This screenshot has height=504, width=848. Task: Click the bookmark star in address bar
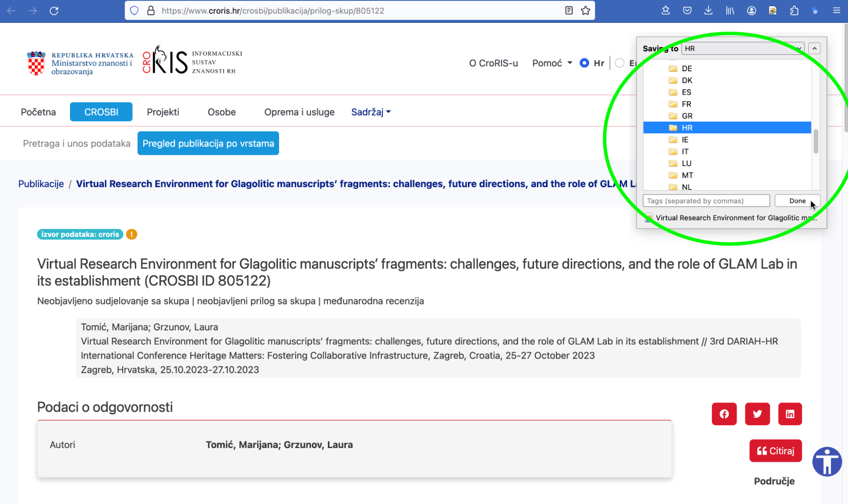point(585,11)
